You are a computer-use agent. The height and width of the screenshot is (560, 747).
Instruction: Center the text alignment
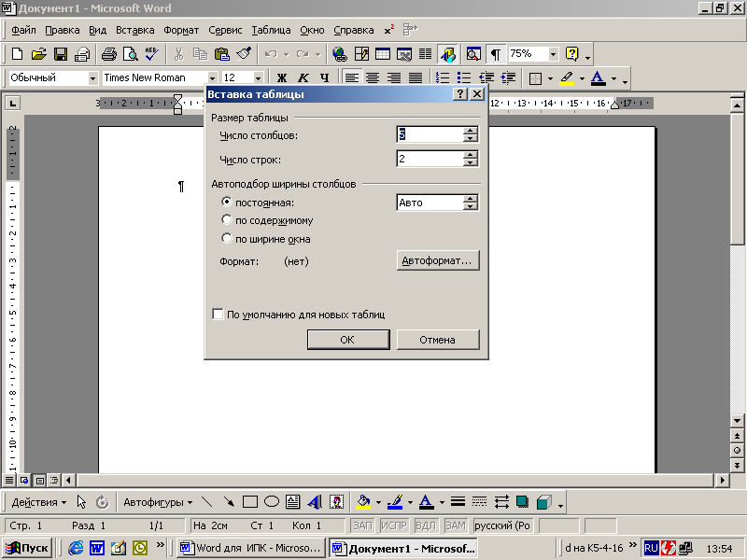tap(373, 77)
